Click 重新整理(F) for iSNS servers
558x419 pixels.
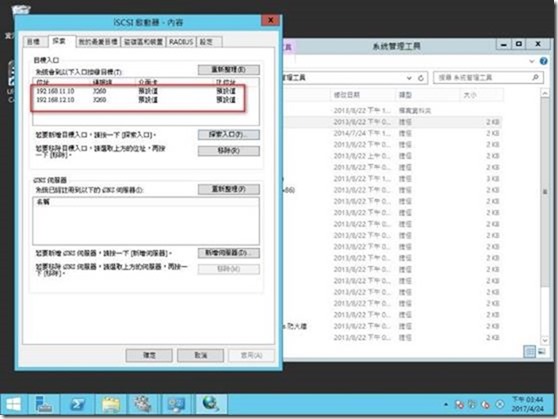click(x=228, y=189)
